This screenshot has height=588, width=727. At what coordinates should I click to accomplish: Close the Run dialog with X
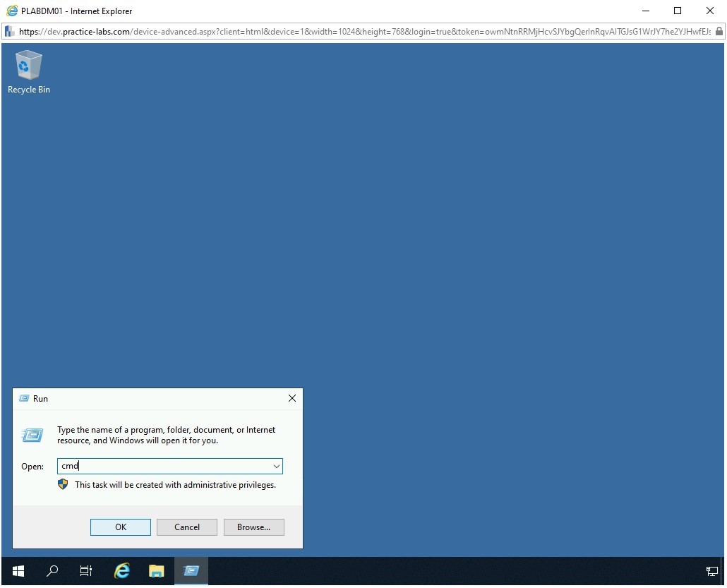point(292,399)
